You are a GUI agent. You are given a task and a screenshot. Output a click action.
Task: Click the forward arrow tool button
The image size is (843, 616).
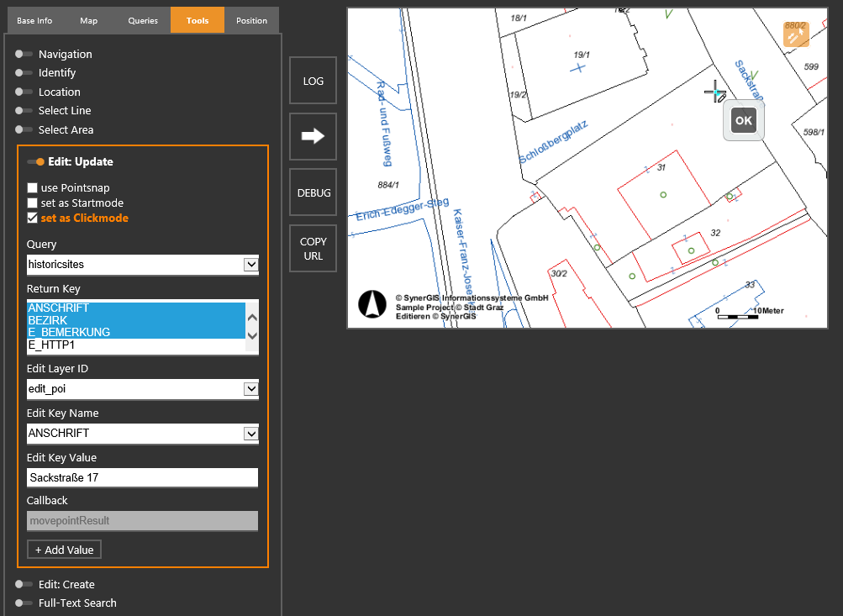[x=312, y=136]
